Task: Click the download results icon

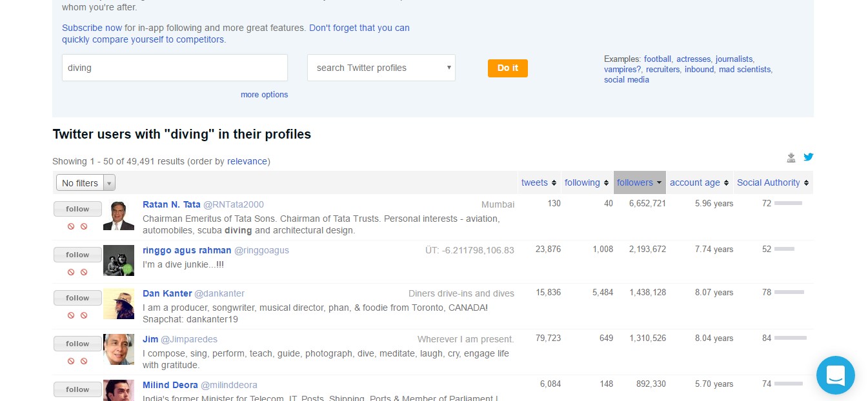Action: 791,157
